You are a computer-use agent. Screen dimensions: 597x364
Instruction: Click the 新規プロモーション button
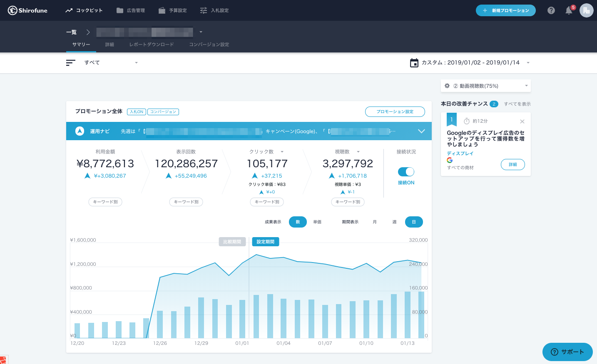505,10
